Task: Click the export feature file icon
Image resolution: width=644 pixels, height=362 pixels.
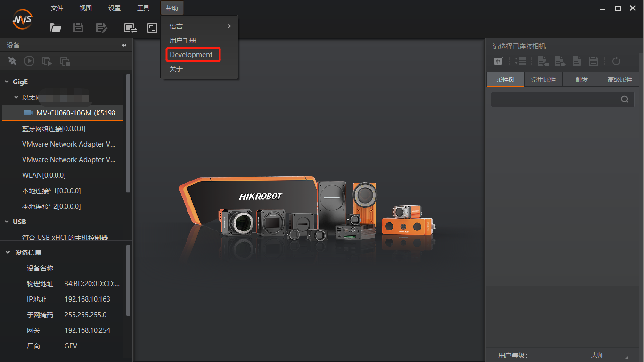Action: (560, 61)
